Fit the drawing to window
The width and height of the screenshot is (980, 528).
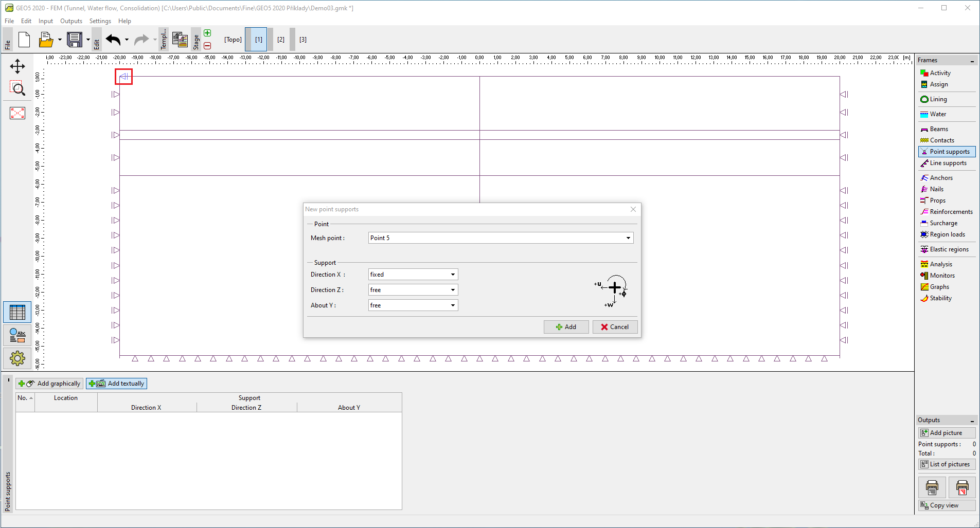click(17, 113)
